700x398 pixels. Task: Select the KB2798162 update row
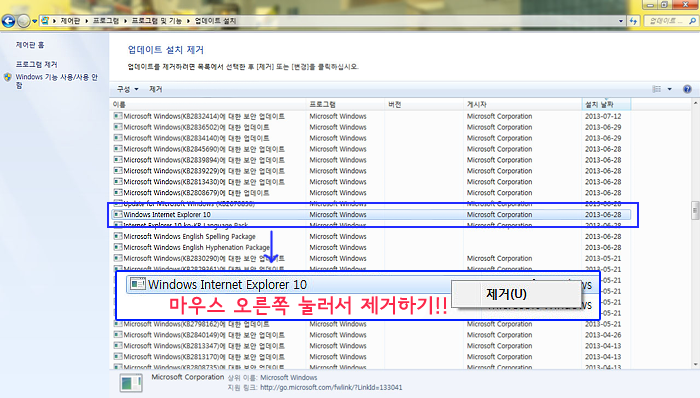click(371, 324)
